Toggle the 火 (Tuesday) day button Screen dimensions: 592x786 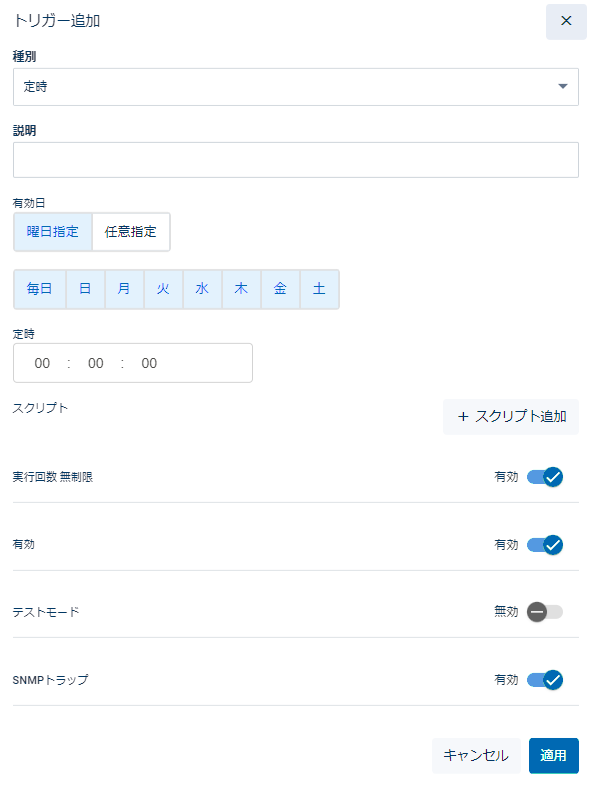click(x=163, y=289)
